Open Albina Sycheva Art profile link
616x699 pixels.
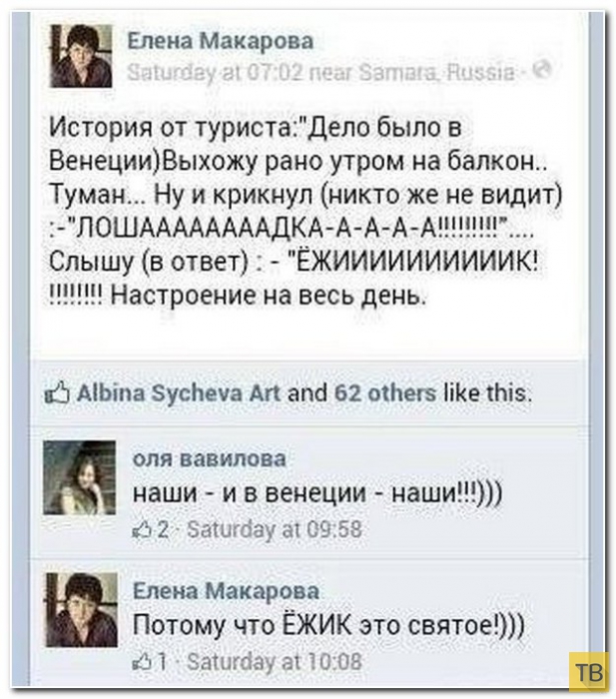(x=179, y=393)
